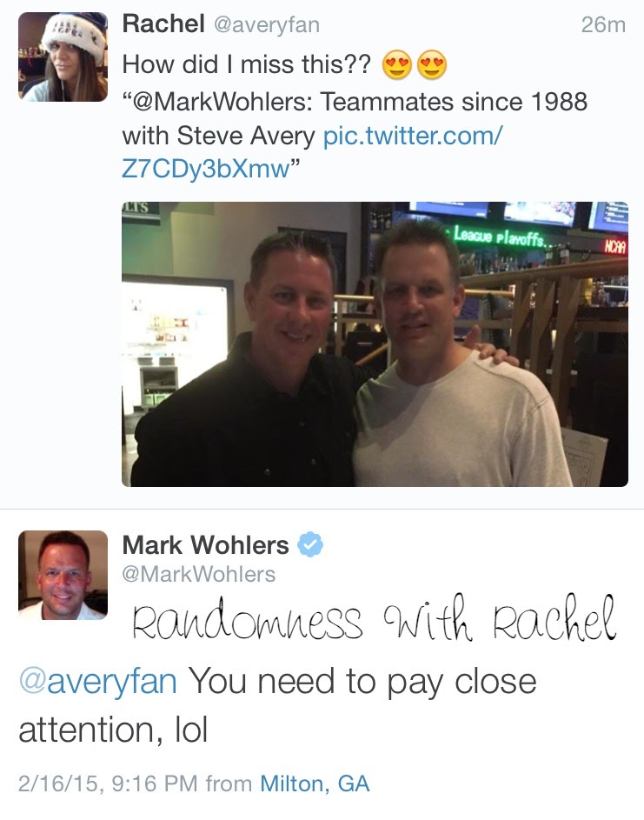The image size is (644, 820).
Task: Open Rachel's profile avatar photo
Action: pyautogui.click(x=63, y=57)
